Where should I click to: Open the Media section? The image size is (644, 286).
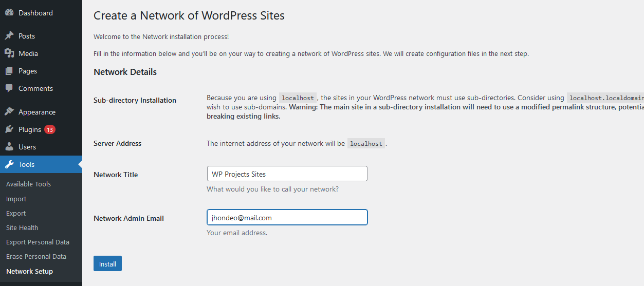41,53
